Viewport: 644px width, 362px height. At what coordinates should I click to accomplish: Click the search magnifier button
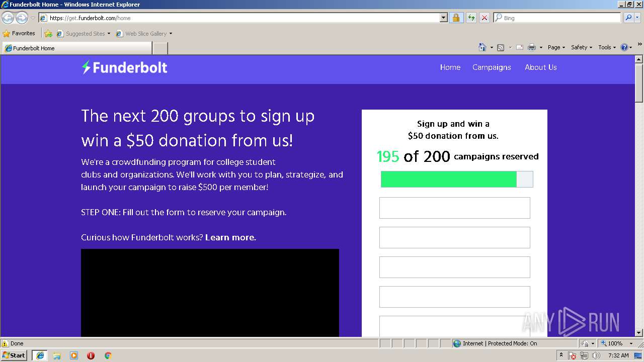click(x=628, y=18)
